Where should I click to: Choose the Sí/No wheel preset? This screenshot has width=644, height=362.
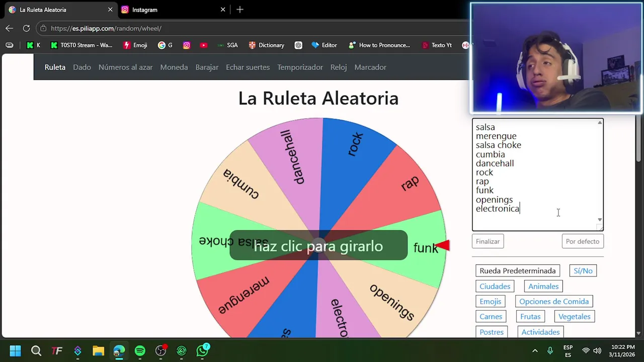pyautogui.click(x=583, y=270)
